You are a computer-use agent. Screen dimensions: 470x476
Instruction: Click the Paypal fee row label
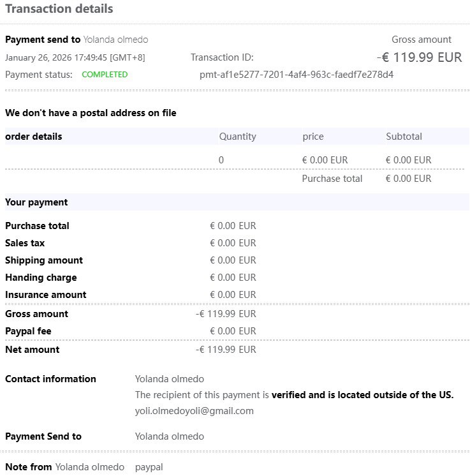coord(28,331)
